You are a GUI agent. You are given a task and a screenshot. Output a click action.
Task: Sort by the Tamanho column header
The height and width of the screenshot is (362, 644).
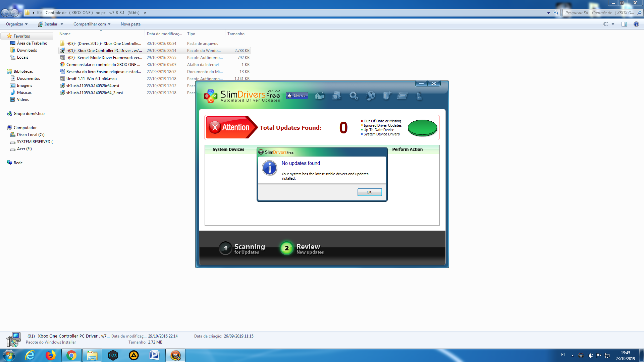point(238,34)
